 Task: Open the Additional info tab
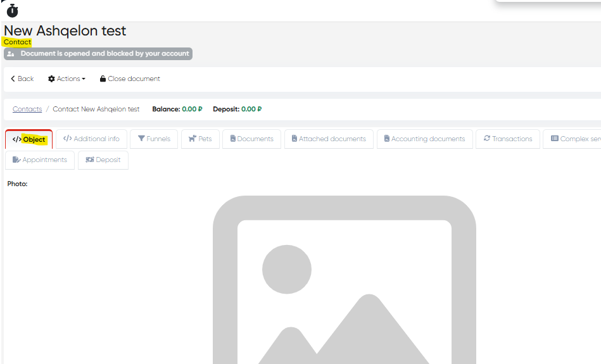tap(91, 139)
